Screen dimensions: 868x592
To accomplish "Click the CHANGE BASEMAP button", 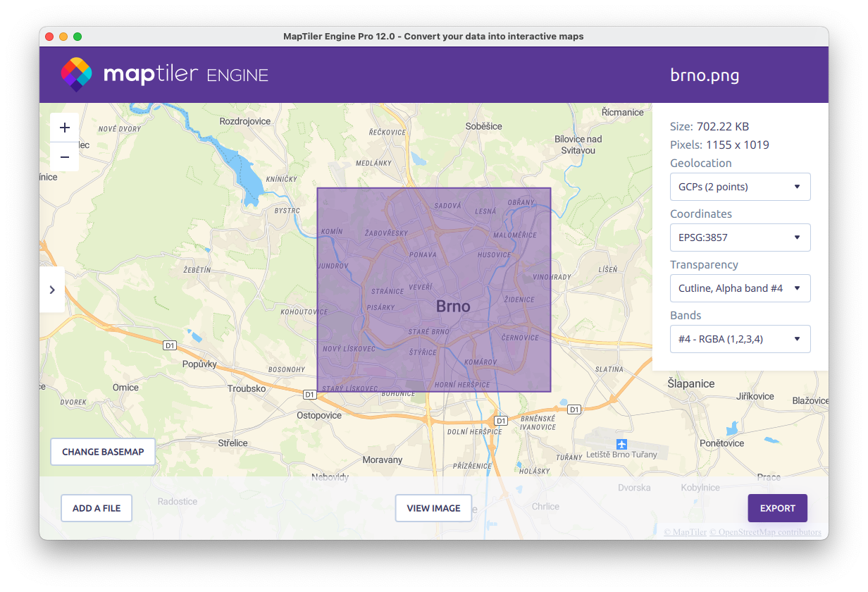I will click(x=103, y=451).
